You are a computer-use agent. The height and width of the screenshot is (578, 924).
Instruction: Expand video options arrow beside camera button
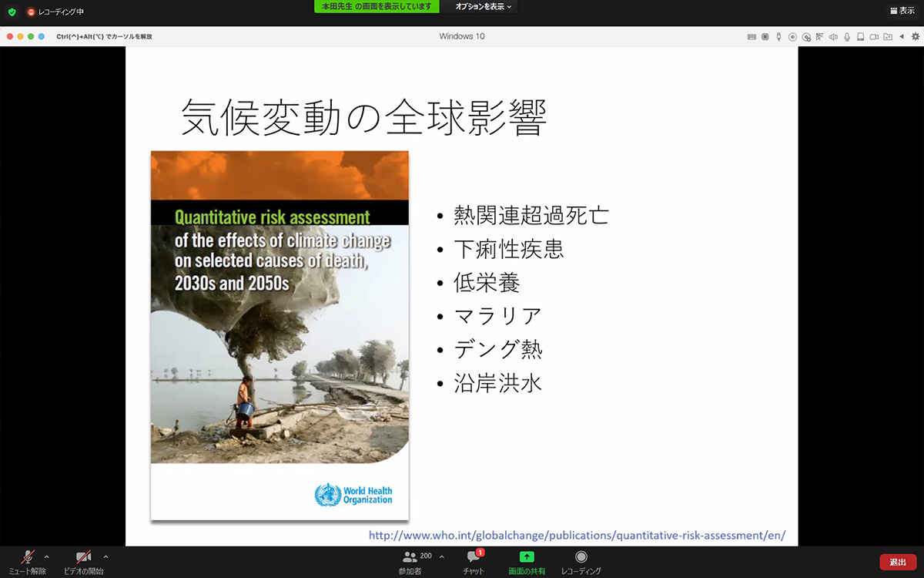coord(105,556)
